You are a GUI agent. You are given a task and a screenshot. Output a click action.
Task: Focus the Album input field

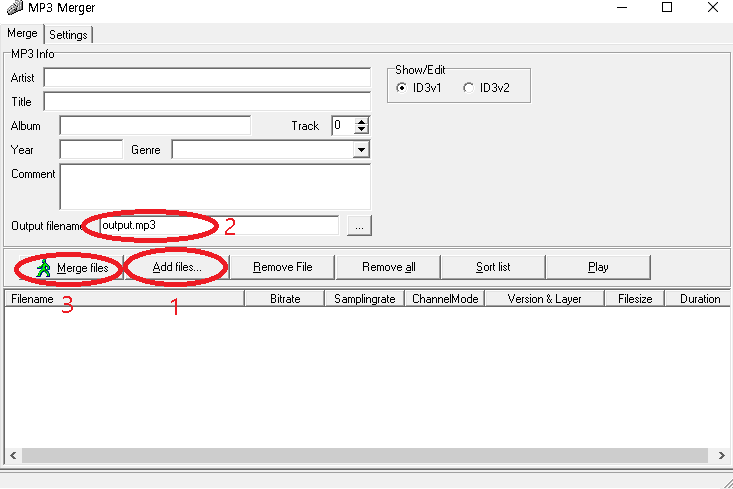coord(155,125)
